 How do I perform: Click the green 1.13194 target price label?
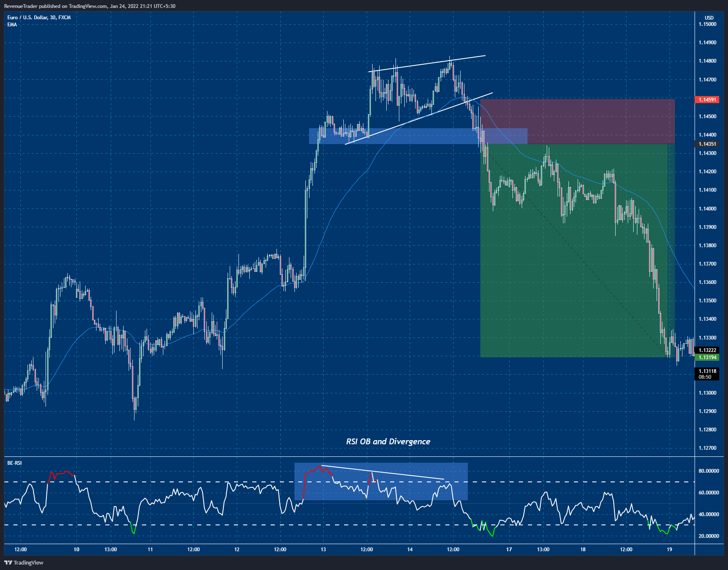point(707,357)
